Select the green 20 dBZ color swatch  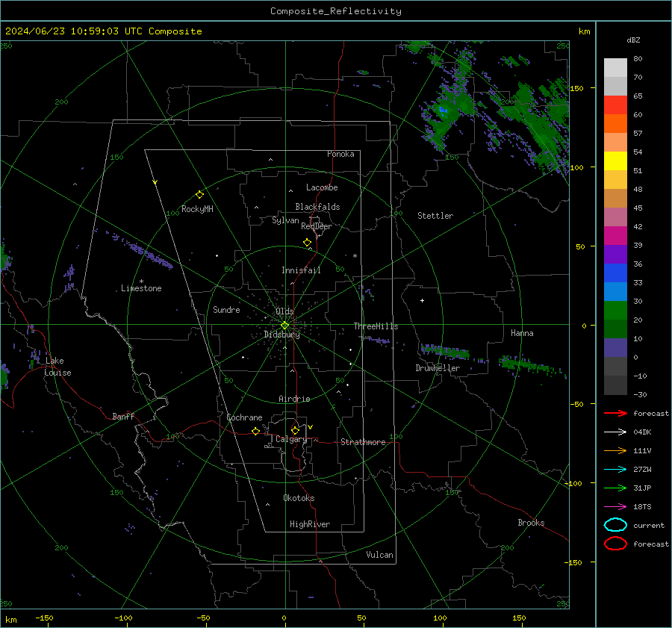click(615, 310)
